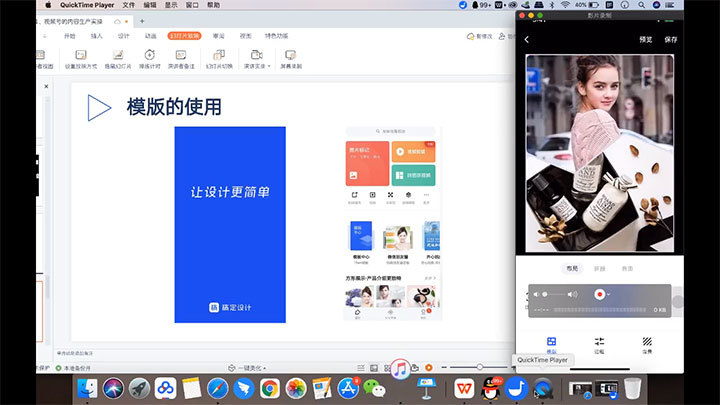Switch to the 幻灯片放映 ribbon tab
This screenshot has width=720, height=405.
point(185,35)
